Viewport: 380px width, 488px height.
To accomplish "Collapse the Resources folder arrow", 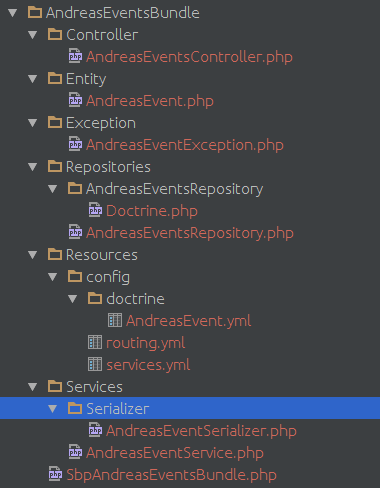I will pos(33,255).
